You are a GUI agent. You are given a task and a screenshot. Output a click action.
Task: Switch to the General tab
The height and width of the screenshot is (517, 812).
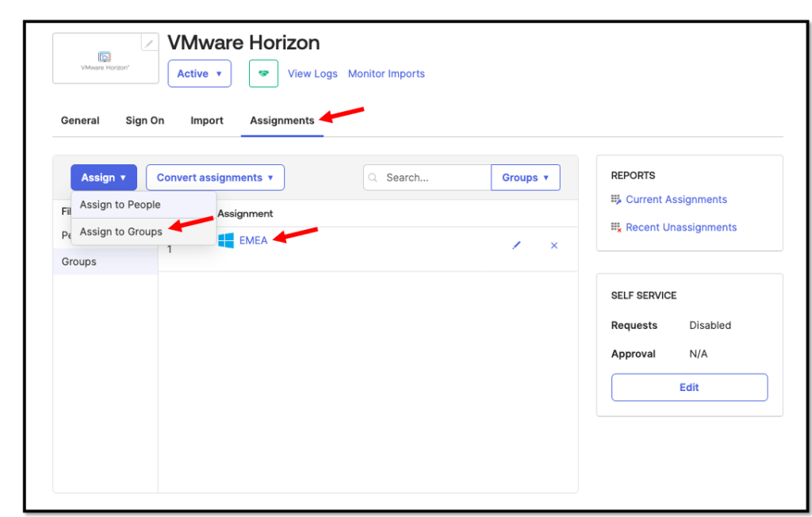tap(80, 121)
